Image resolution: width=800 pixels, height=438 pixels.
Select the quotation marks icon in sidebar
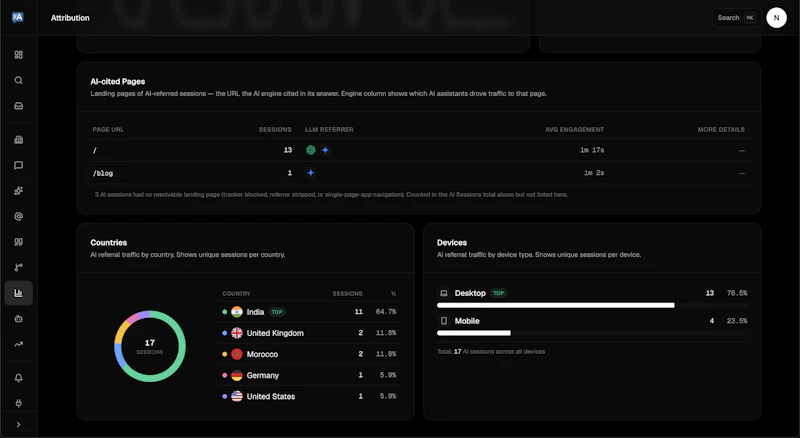point(18,242)
